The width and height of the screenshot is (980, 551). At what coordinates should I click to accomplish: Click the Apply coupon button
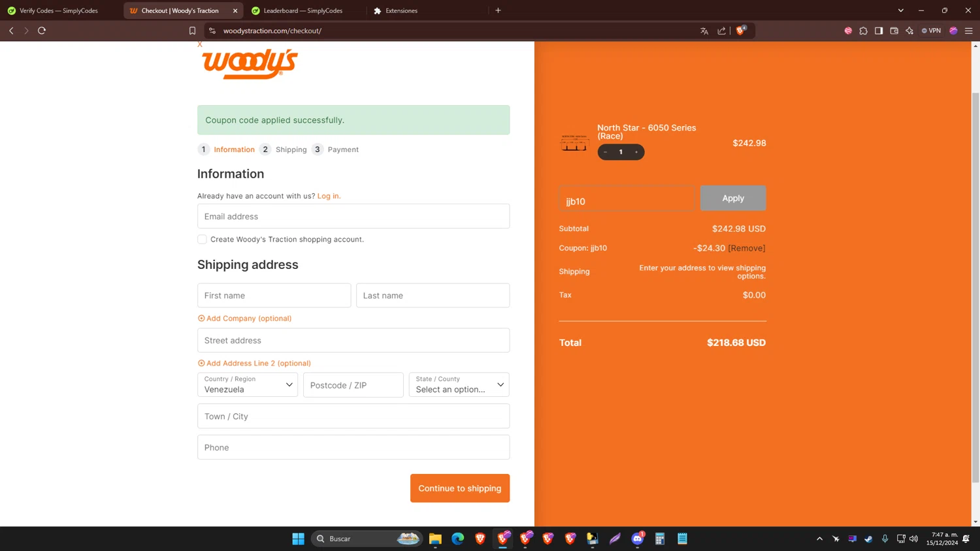[733, 198]
